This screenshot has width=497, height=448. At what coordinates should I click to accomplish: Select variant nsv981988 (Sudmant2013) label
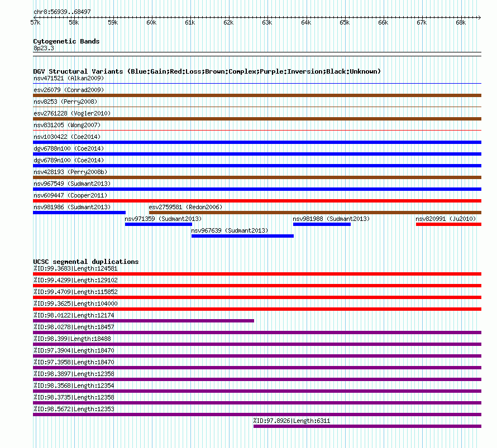click(331, 219)
